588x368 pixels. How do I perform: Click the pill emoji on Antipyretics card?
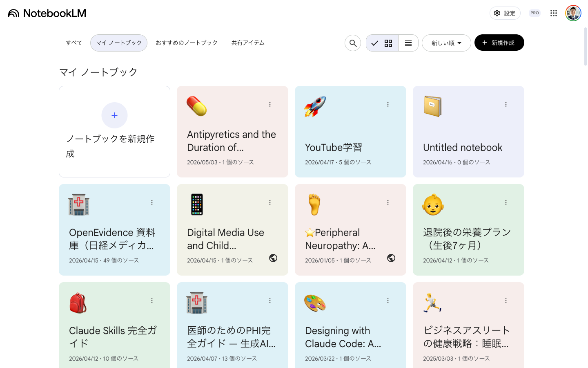coord(197,106)
